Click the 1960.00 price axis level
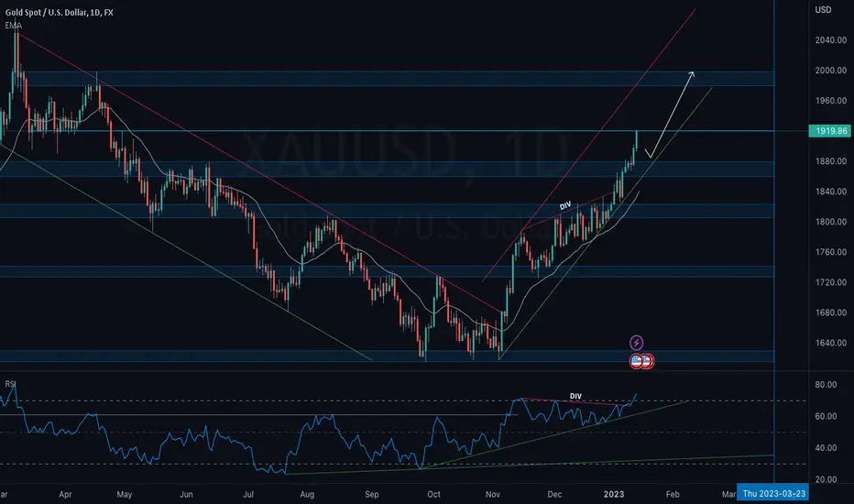Viewport: 854px width, 504px height. pyautogui.click(x=830, y=101)
